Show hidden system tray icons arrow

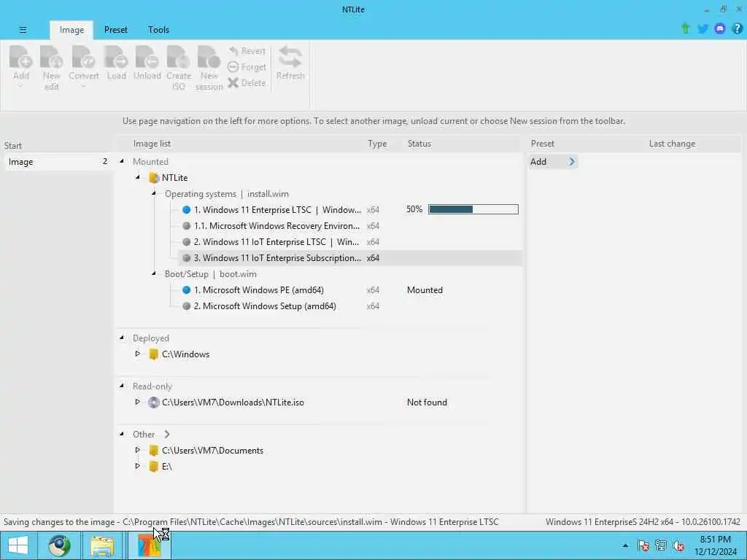pyautogui.click(x=625, y=545)
